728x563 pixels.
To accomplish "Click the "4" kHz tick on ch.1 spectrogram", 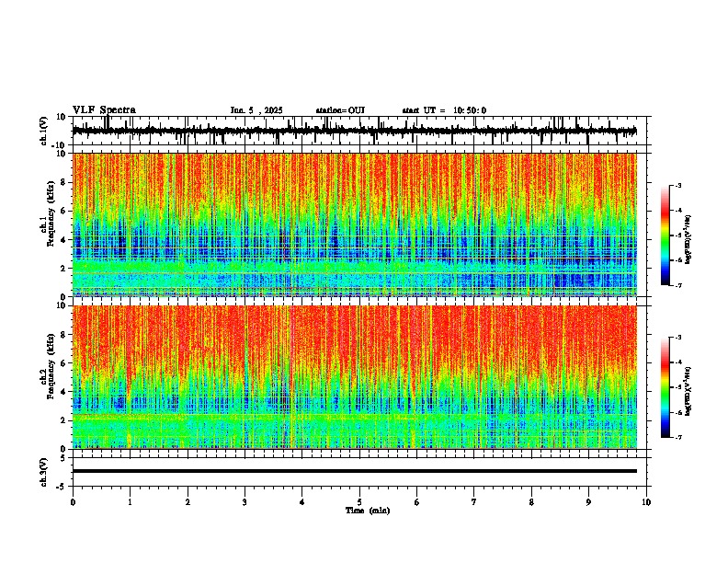I will click(x=65, y=240).
